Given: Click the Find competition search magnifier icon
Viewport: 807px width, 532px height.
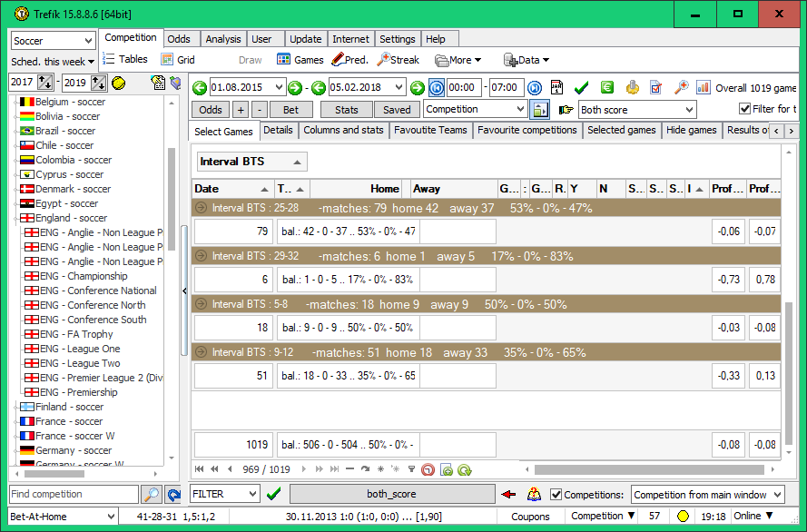Looking at the screenshot, I should point(152,495).
